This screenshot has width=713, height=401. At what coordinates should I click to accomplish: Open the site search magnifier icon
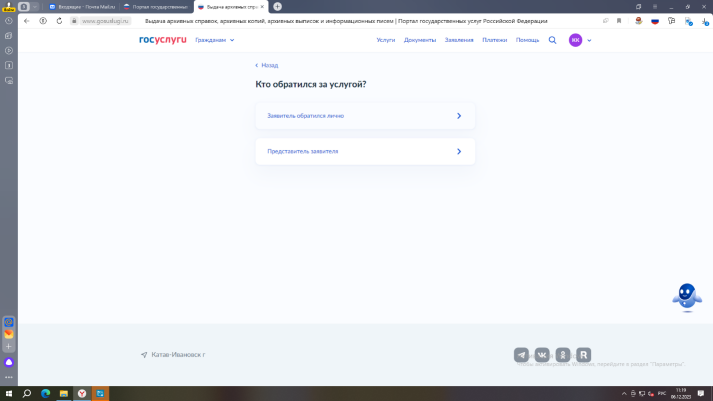coord(552,40)
